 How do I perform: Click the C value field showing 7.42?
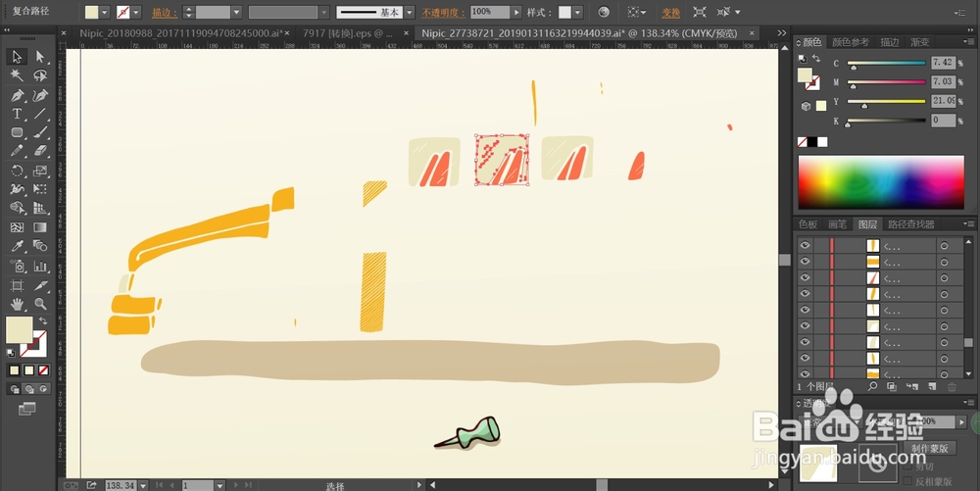pos(943,63)
